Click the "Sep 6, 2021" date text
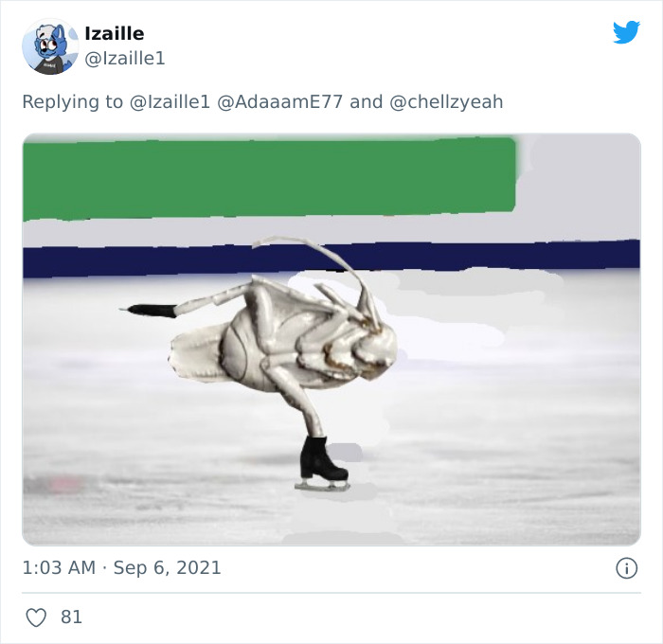663x644 pixels. 167,568
